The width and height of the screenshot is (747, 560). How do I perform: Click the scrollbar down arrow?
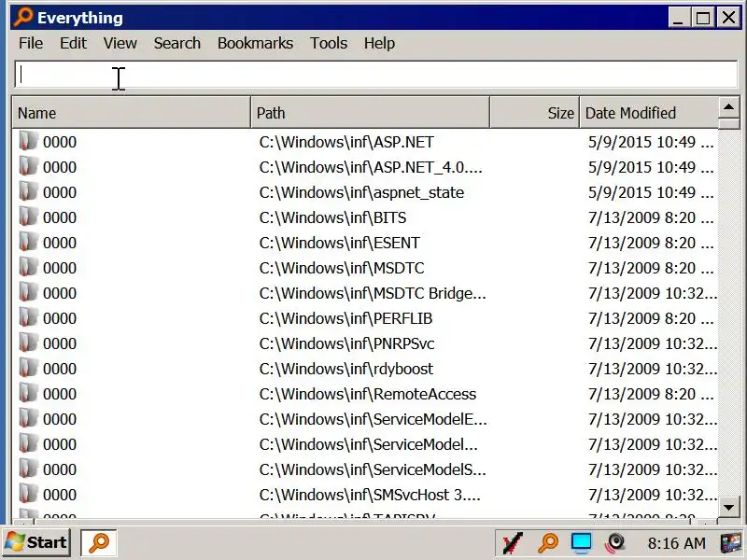pos(728,507)
